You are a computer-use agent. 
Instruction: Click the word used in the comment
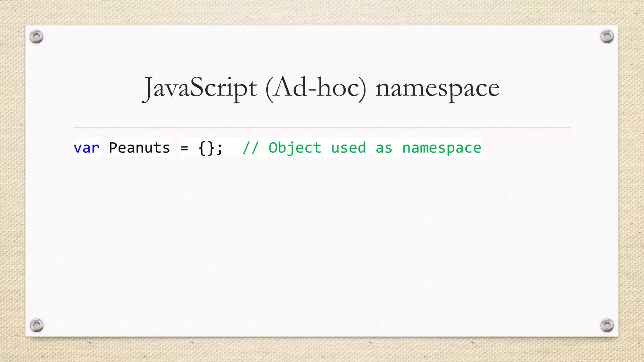348,148
